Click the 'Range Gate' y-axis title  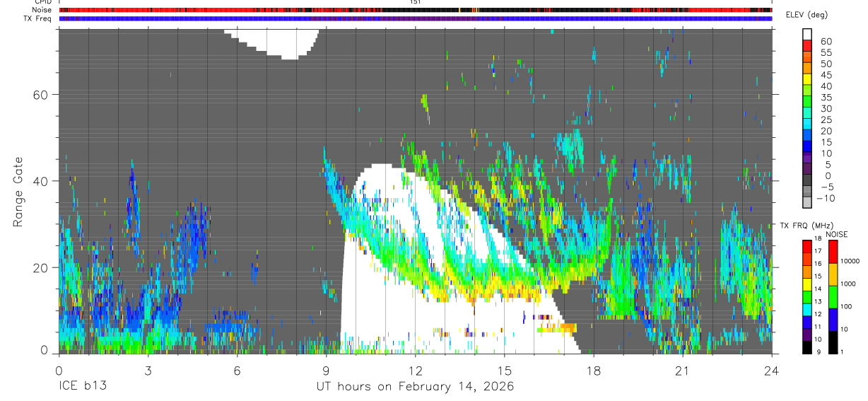(19, 192)
